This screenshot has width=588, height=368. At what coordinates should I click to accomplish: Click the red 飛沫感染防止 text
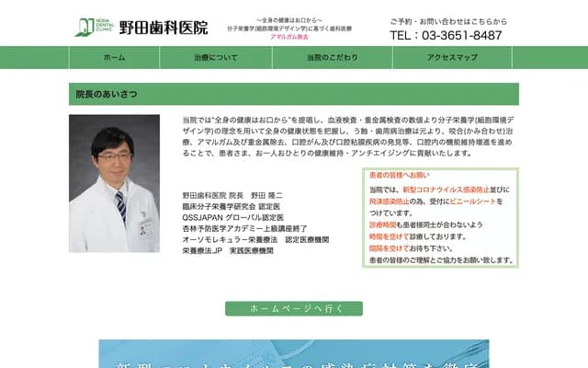[x=390, y=201]
